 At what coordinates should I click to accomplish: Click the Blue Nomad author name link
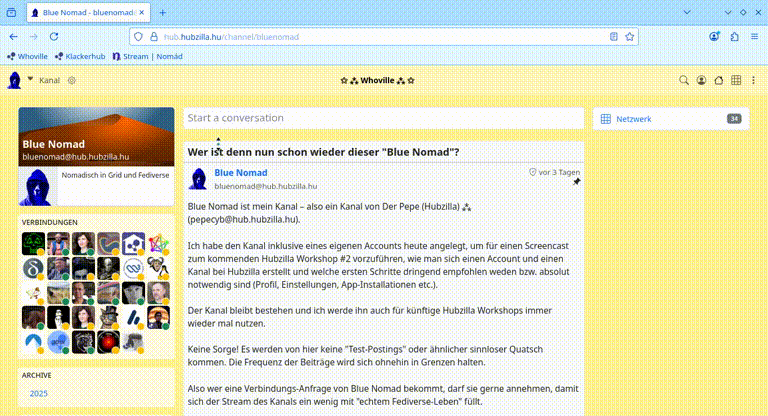click(x=240, y=173)
